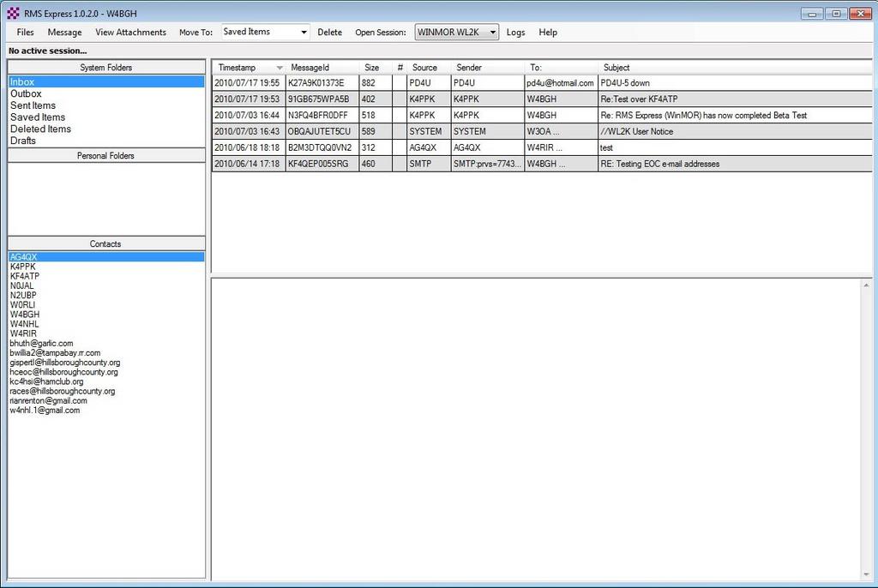Click the Personal Folders header
This screenshot has height=588, width=878.
pyautogui.click(x=106, y=156)
